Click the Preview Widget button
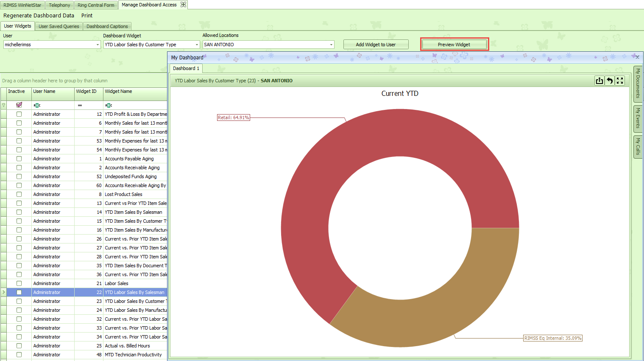 454,45
